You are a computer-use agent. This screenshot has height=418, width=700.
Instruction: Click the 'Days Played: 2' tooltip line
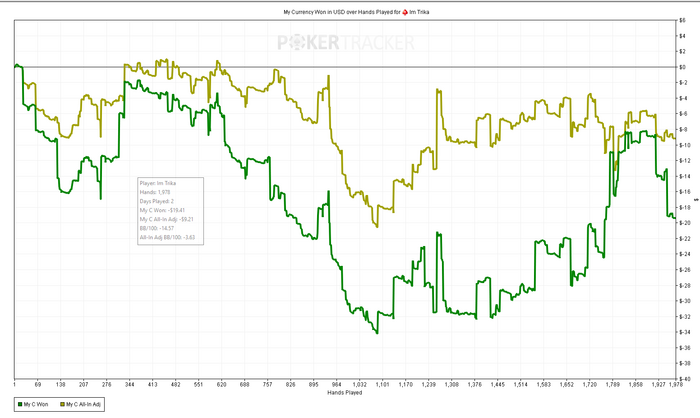point(157,201)
